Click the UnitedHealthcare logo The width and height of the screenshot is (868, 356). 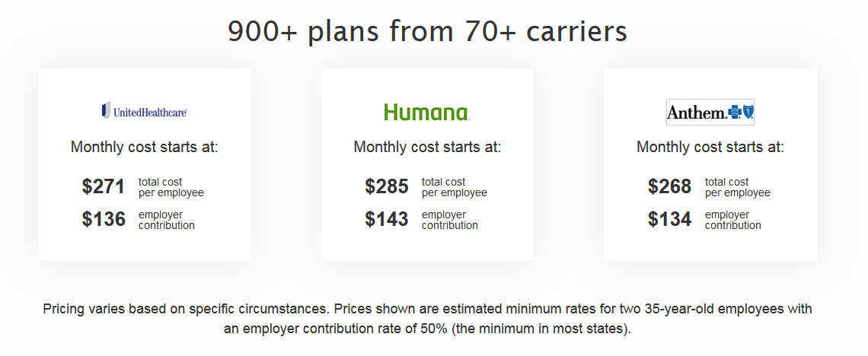pyautogui.click(x=144, y=110)
